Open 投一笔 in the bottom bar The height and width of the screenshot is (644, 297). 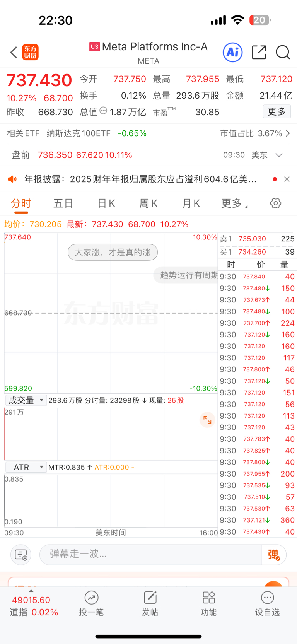pos(91,603)
